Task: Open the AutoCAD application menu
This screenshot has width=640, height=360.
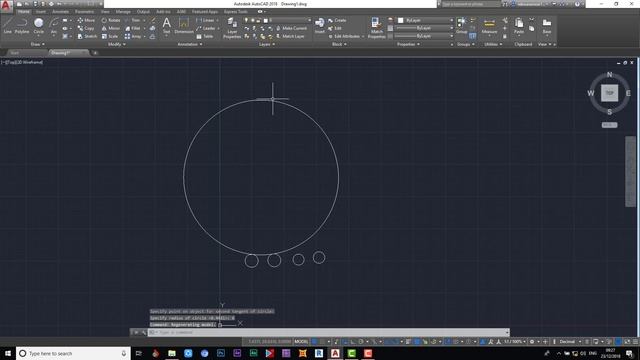Action: click(6, 6)
